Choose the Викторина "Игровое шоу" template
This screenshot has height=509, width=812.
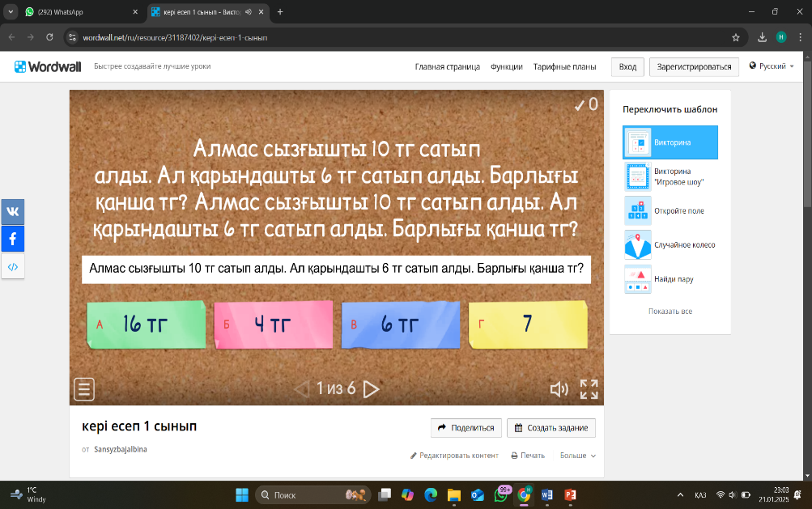tap(670, 176)
